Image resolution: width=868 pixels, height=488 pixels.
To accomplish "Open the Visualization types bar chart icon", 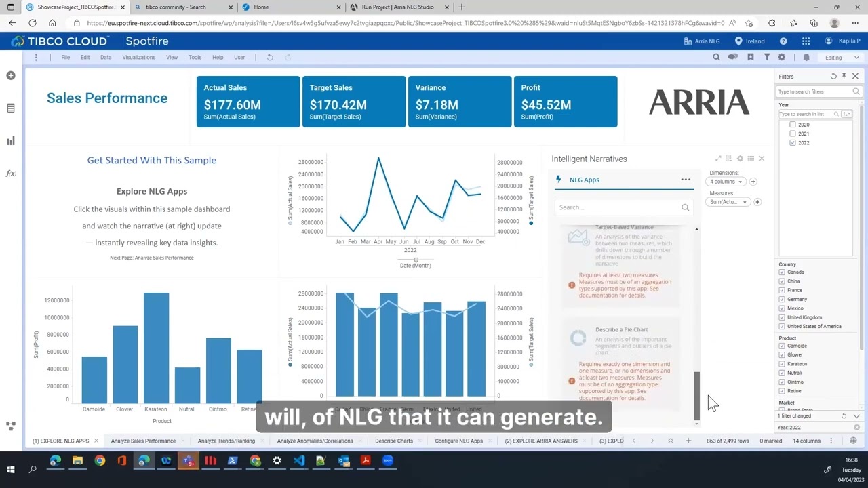I will click(11, 141).
